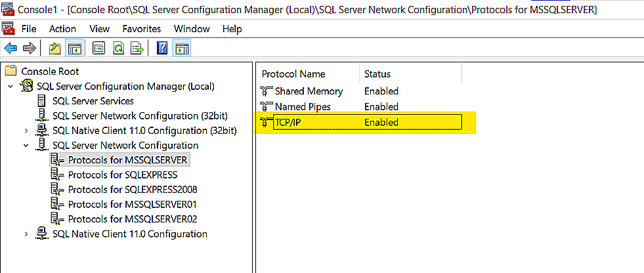Click the Up one level folder icon
Viewport: 644px width, 273px height.
point(55,49)
